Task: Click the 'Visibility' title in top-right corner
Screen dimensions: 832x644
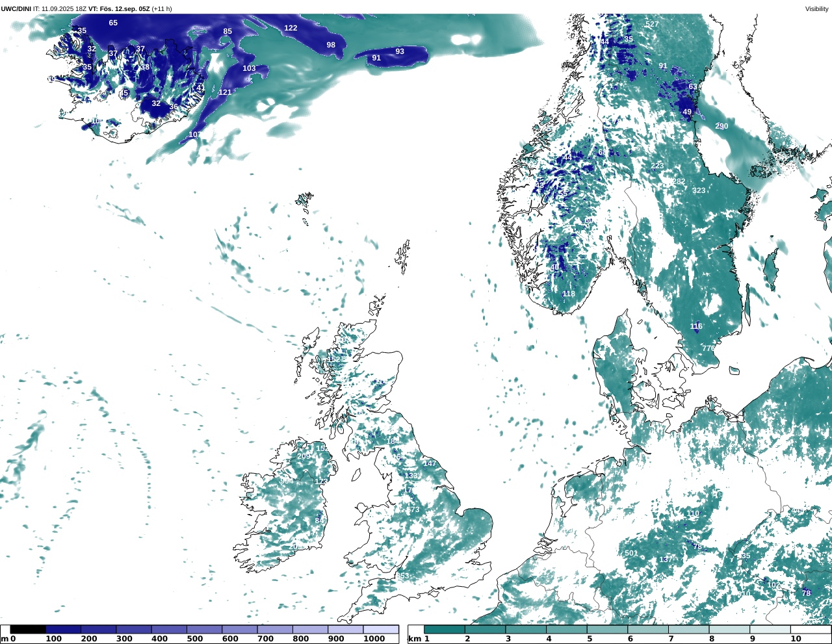Action: [817, 8]
